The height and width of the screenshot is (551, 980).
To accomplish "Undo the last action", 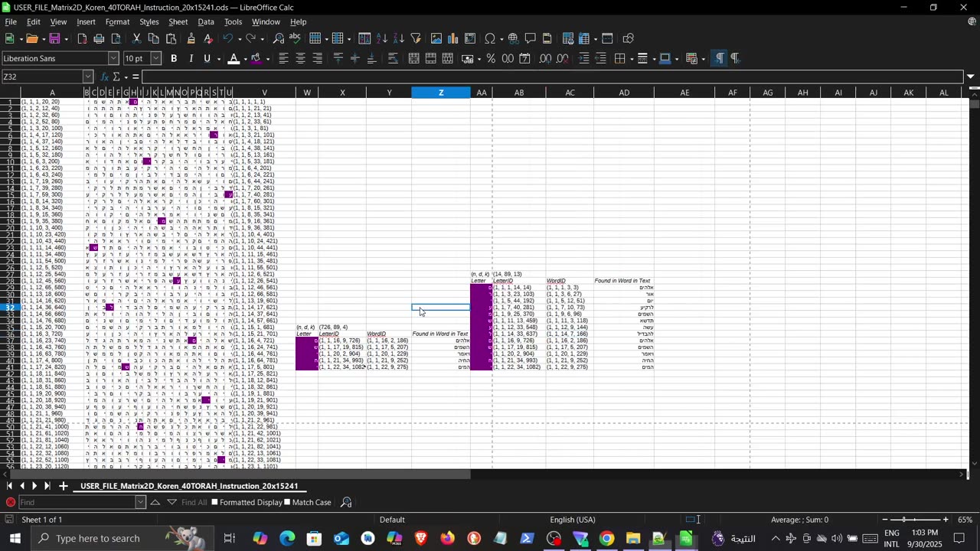I will (227, 38).
